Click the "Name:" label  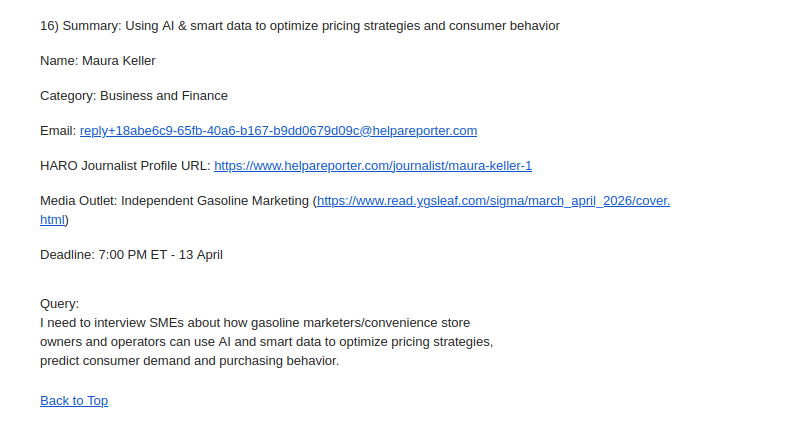point(59,61)
